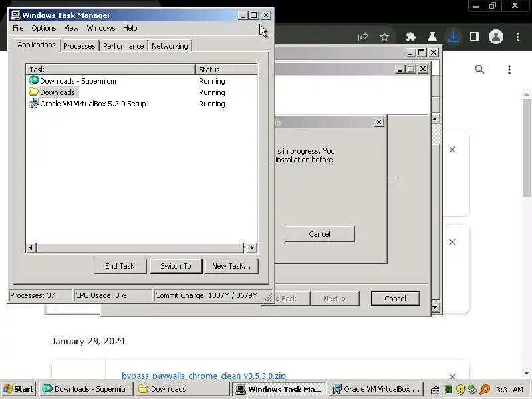Viewport: 532px width, 399px height.
Task: Select Oracle VM VirtualBox 5.2.0 Setup task
Action: click(x=142, y=104)
